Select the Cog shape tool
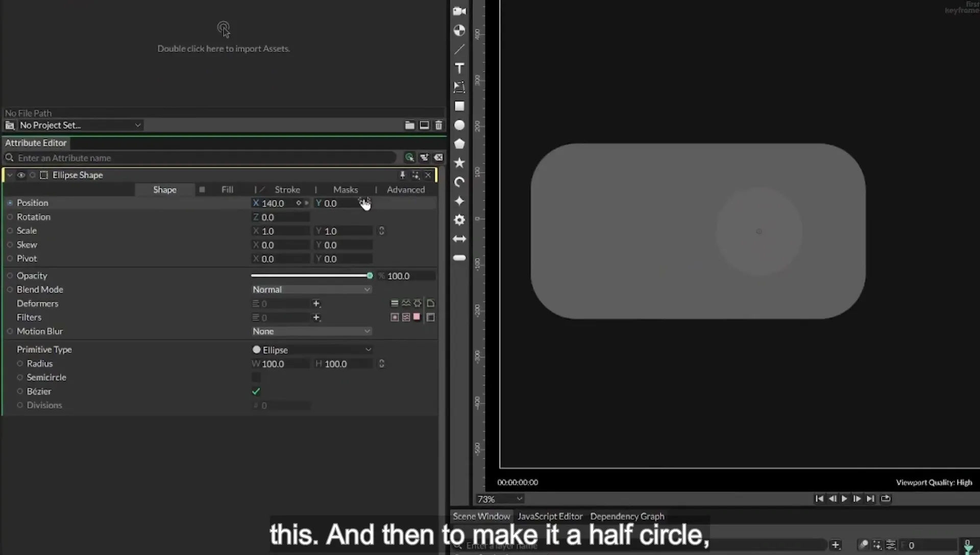Viewport: 980px width, 555px height. [459, 220]
